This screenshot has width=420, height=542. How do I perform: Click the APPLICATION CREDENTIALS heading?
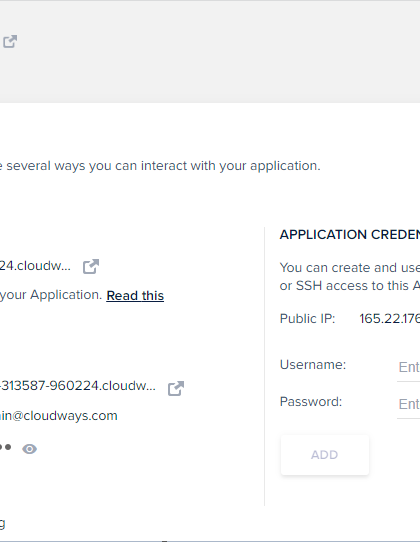(349, 235)
